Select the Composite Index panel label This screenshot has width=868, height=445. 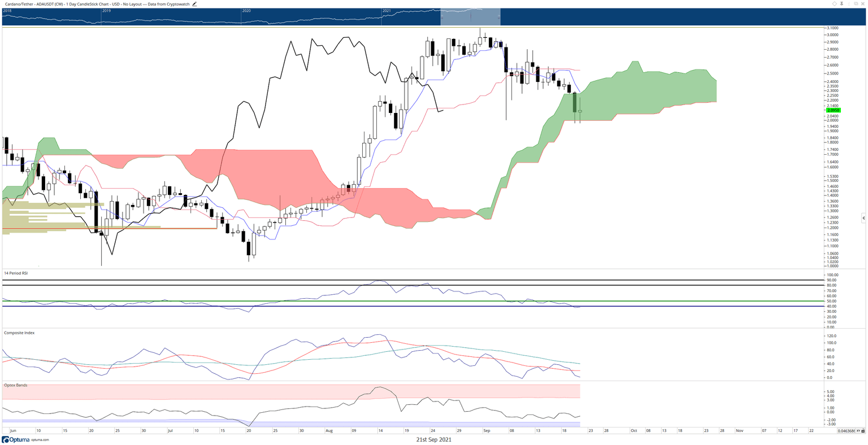pyautogui.click(x=19, y=333)
